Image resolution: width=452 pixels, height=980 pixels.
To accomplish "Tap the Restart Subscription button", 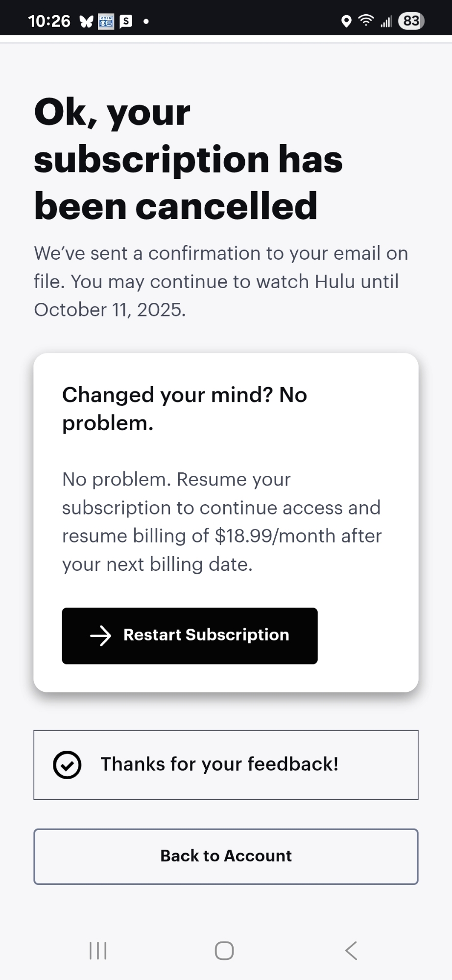I will pyautogui.click(x=190, y=636).
